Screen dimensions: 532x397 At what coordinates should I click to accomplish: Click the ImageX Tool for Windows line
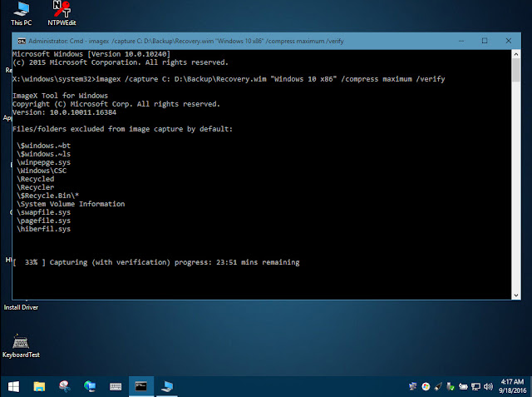(60, 96)
